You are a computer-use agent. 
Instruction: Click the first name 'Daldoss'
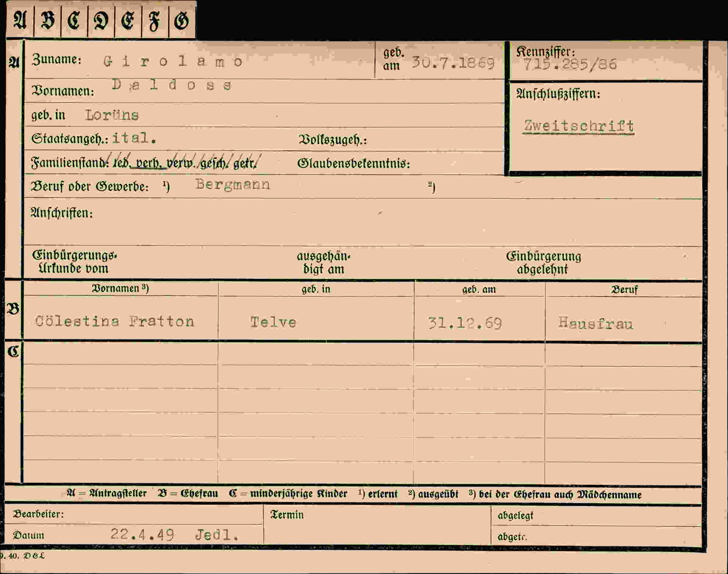(x=172, y=85)
